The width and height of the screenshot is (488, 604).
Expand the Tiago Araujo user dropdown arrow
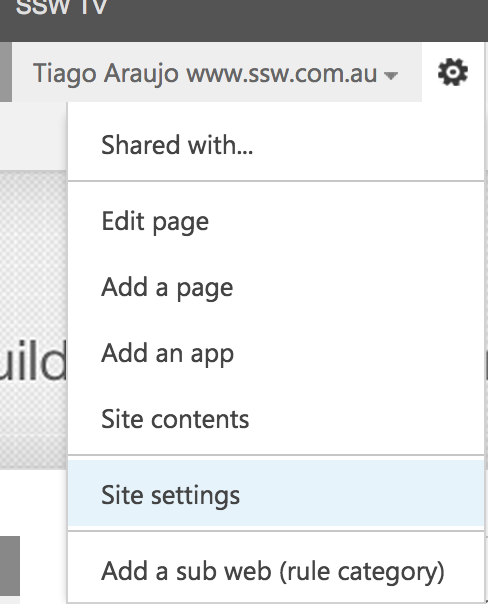pyautogui.click(x=391, y=76)
